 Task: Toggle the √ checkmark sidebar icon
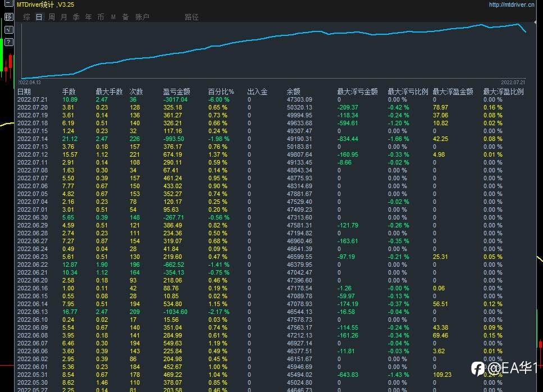9,29
